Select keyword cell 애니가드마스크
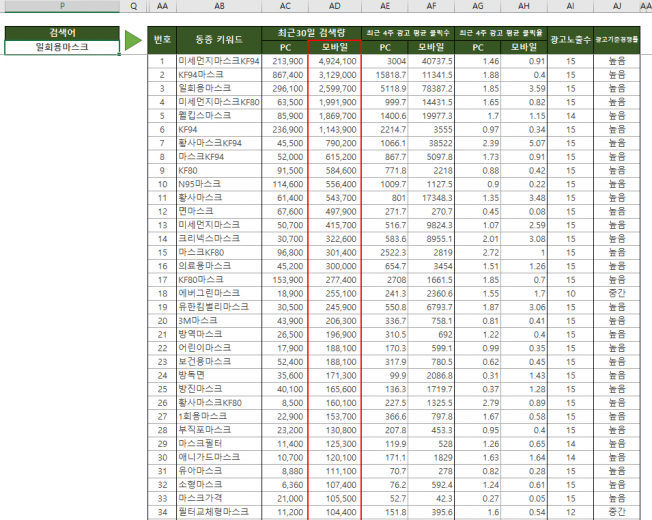The width and height of the screenshot is (652, 520). [x=219, y=457]
